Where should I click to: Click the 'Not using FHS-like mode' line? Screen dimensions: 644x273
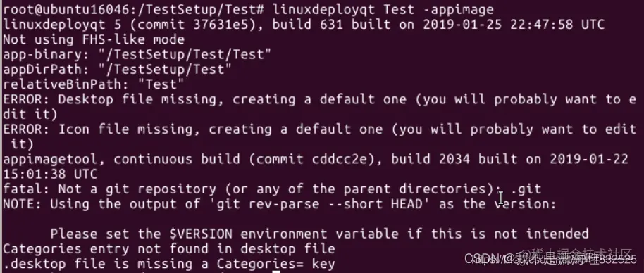(x=94, y=40)
